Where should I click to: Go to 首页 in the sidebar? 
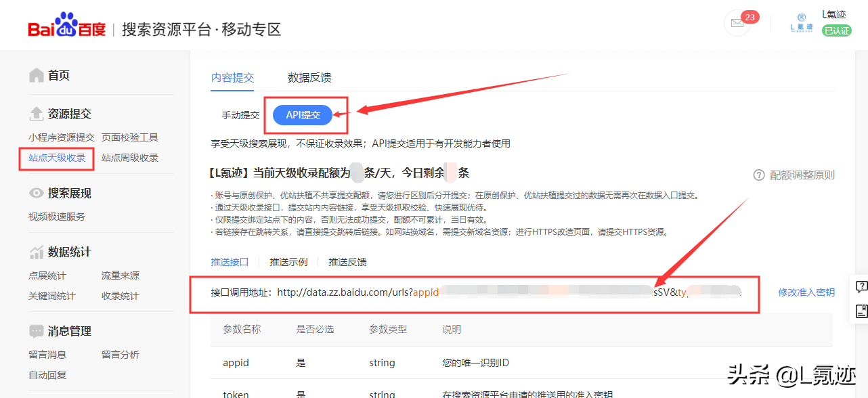59,76
